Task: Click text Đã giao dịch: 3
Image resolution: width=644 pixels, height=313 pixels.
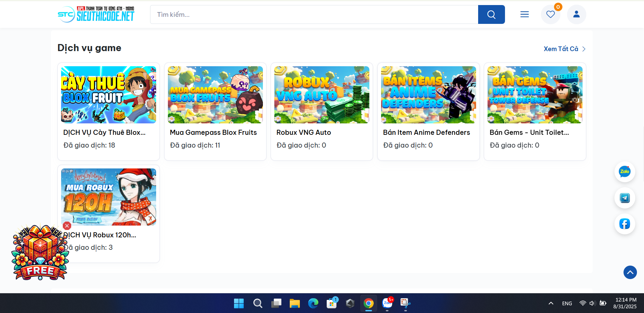Action: pyautogui.click(x=88, y=247)
